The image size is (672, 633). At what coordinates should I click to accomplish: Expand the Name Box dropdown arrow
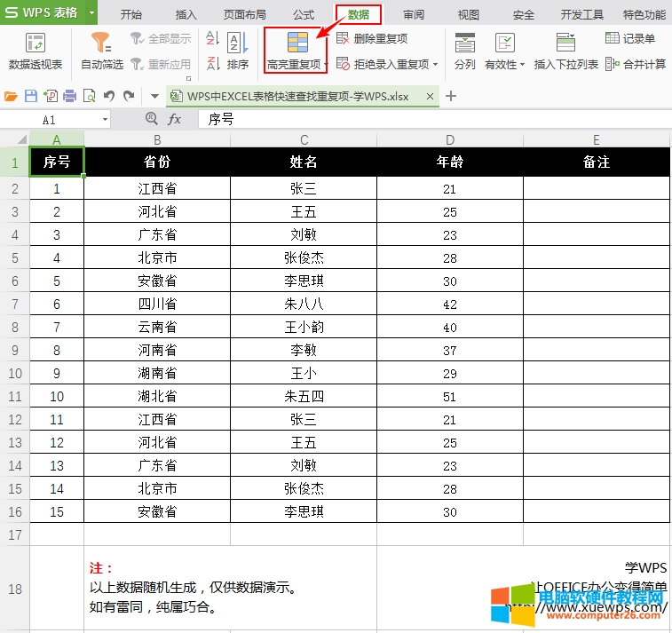[x=105, y=120]
